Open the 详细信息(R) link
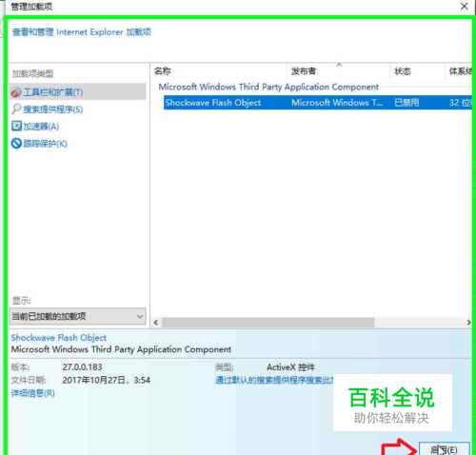The height and width of the screenshot is (455, 476). [33, 393]
